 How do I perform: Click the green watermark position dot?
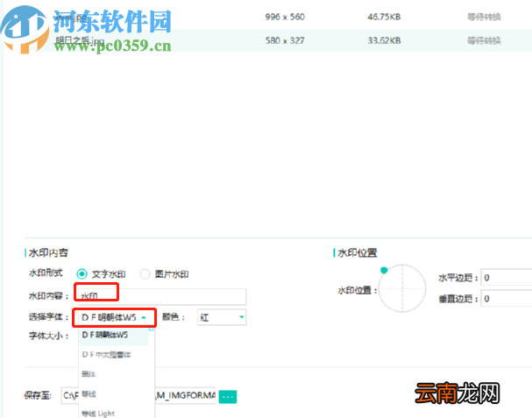pyautogui.click(x=384, y=270)
